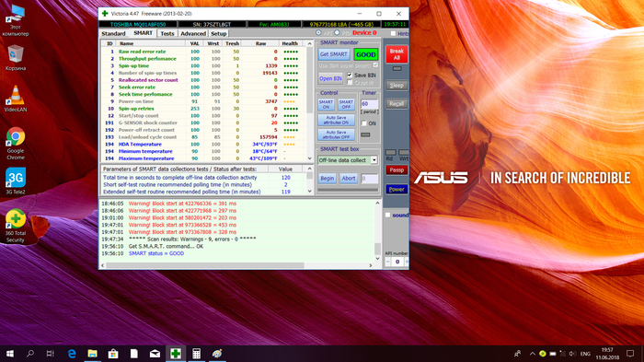Screen dimensions: 644x362
Task: Click Auto Save attributes OFF button
Action: pyautogui.click(x=336, y=134)
